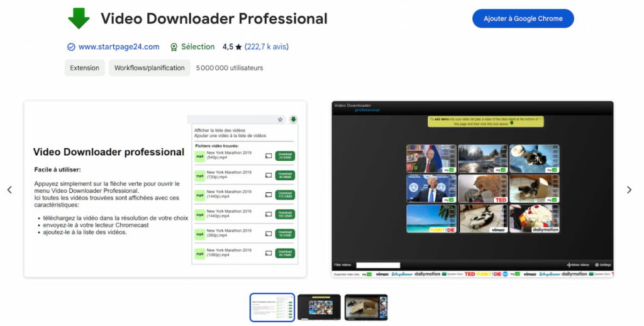Click the Ajouter à Google Chrome button
The width and height of the screenshot is (644, 326).
[x=523, y=18]
